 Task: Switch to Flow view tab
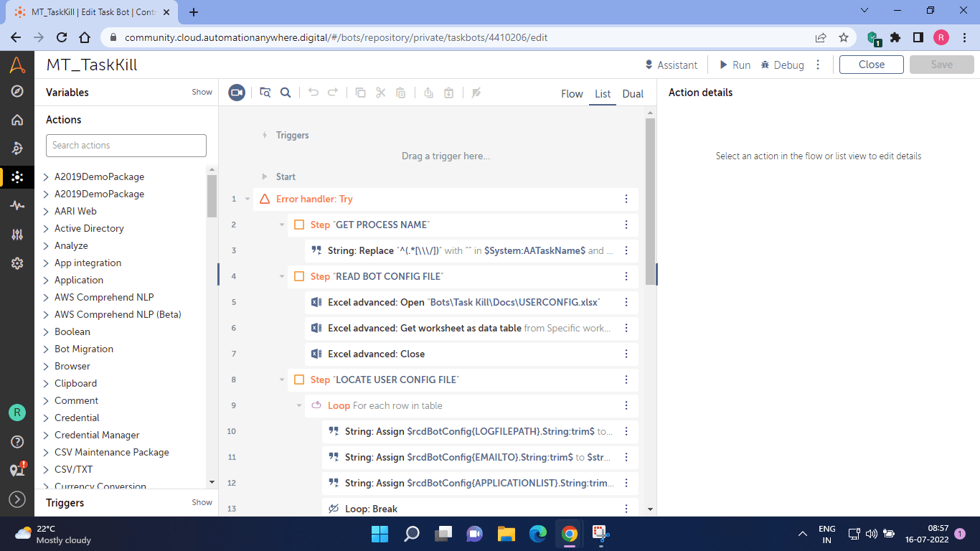pyautogui.click(x=572, y=94)
